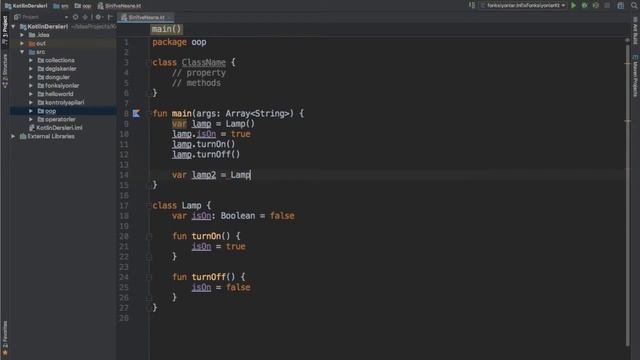Hide the Project panel via hide icon
The height and width of the screenshot is (360, 640).
pyautogui.click(x=110, y=17)
